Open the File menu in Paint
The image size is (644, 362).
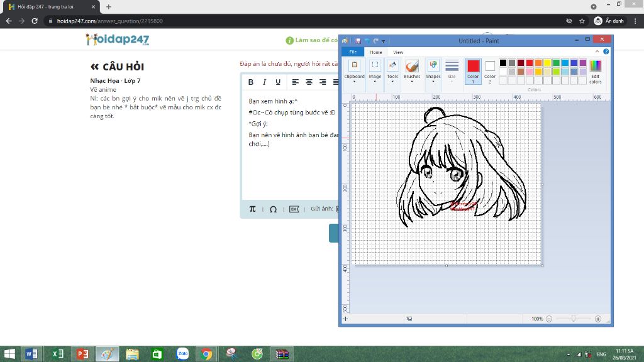(x=353, y=52)
